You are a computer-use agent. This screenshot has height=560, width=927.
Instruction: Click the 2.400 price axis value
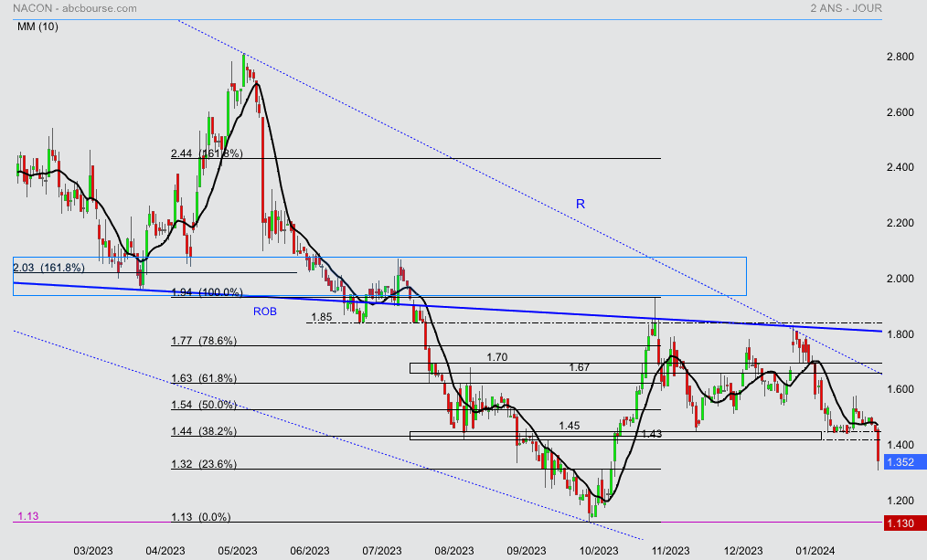900,168
